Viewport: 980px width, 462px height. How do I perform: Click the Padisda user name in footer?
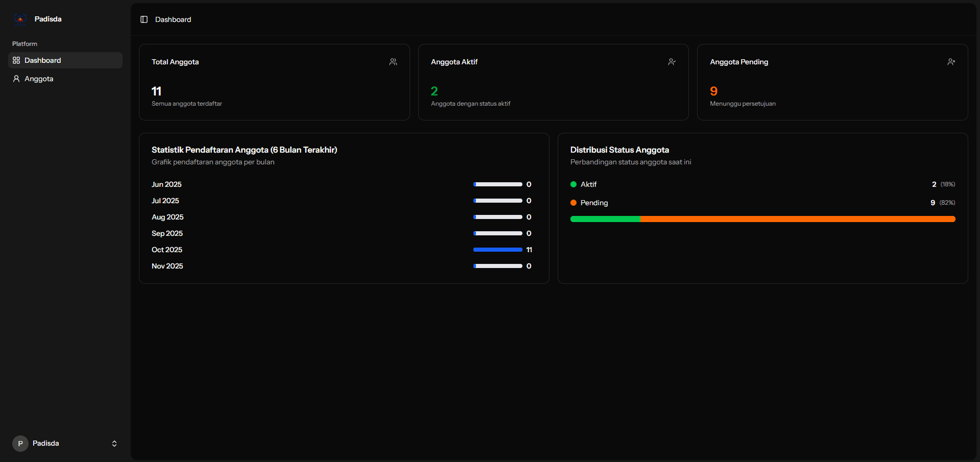coord(46,443)
